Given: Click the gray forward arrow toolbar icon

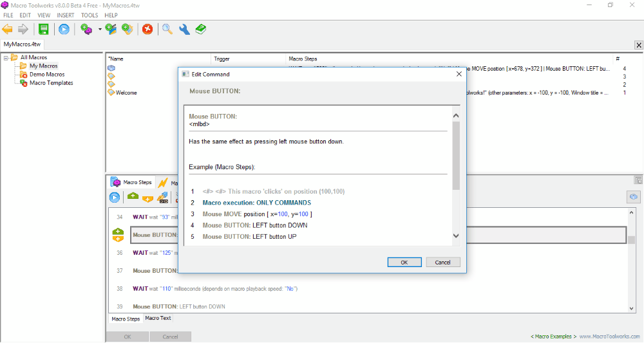Looking at the screenshot, I should pyautogui.click(x=23, y=29).
